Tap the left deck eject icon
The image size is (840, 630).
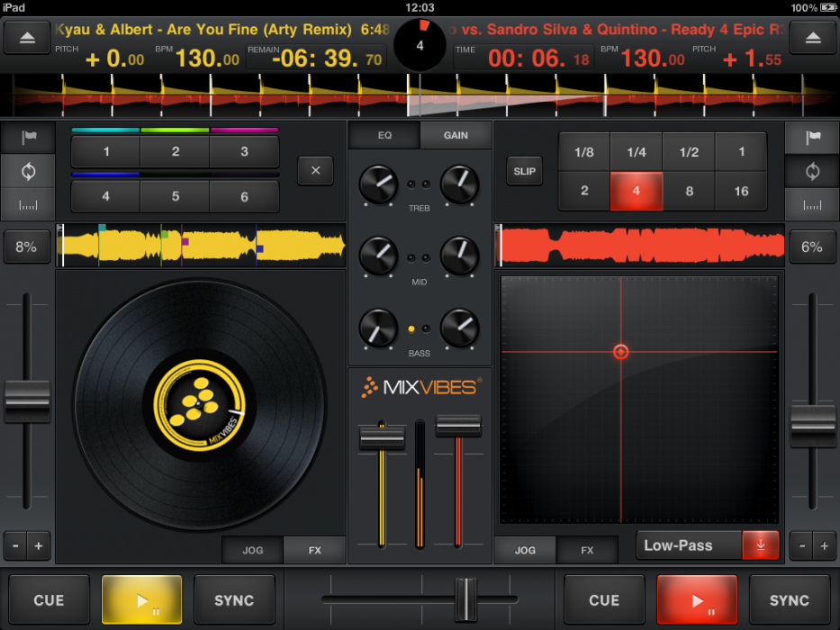[27, 38]
